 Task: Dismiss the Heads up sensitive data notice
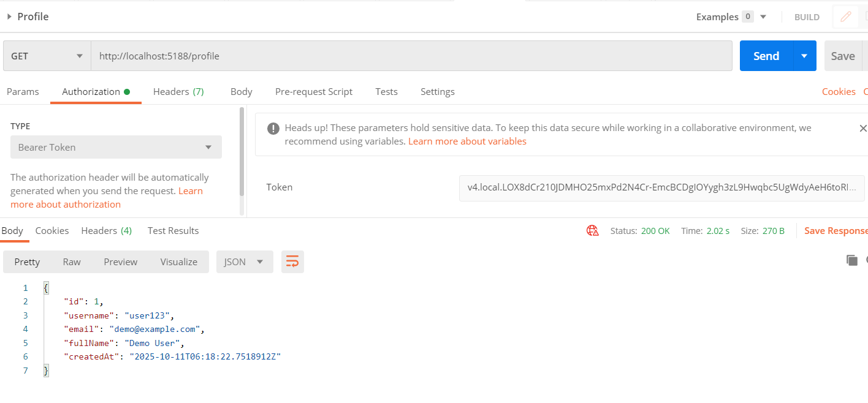tap(862, 129)
